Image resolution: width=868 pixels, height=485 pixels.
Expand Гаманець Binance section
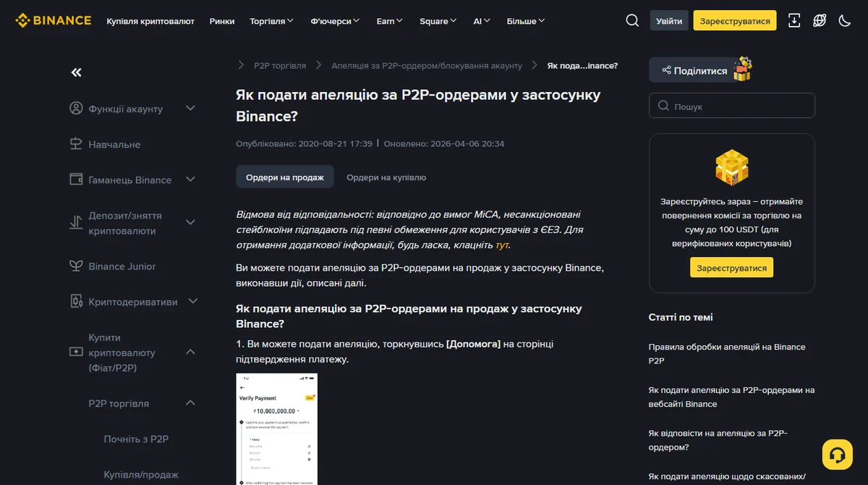coord(191,180)
